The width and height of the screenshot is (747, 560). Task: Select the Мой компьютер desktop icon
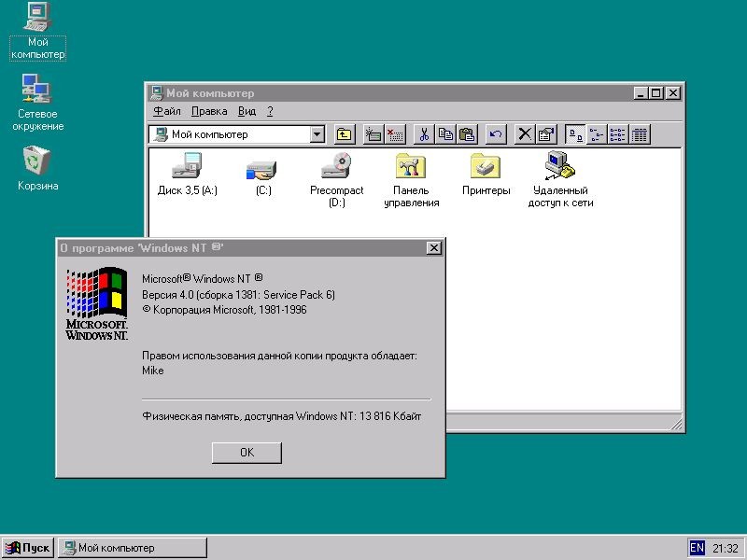(x=37, y=31)
